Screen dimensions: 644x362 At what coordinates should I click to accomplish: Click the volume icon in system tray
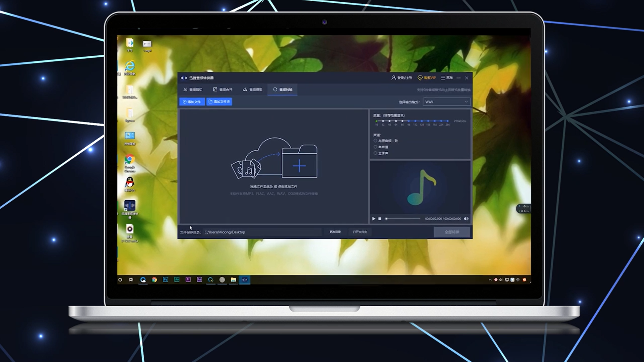(x=501, y=280)
